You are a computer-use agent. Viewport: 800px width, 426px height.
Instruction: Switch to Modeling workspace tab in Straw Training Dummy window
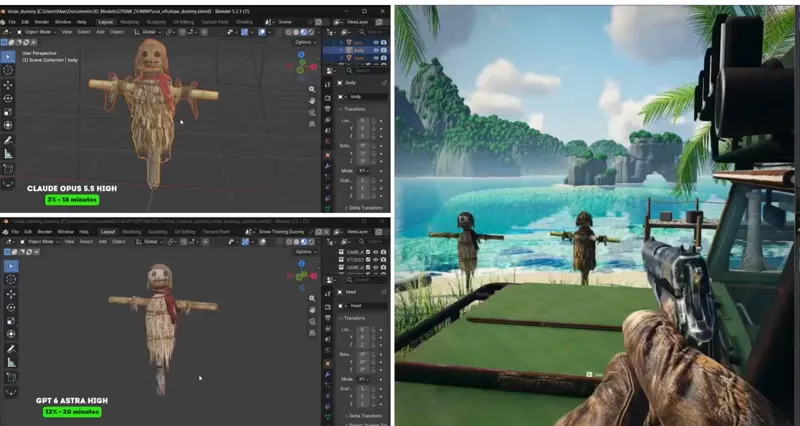[131, 232]
